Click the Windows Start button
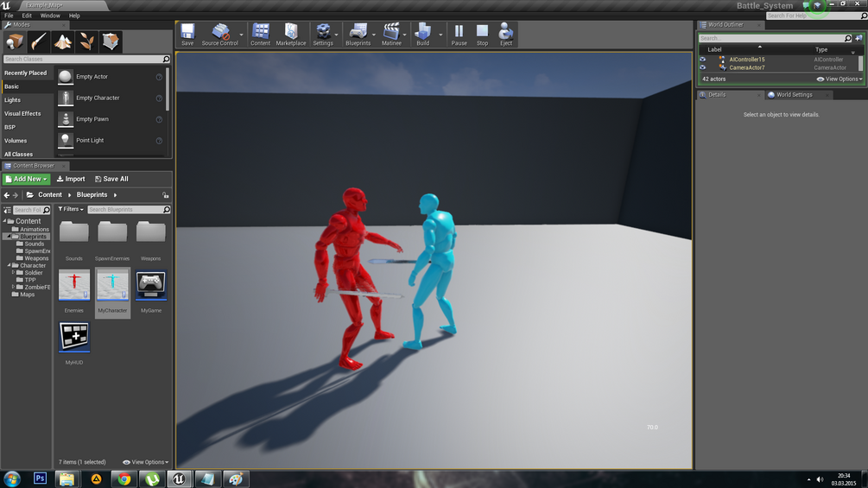The width and height of the screenshot is (868, 488). click(x=11, y=478)
